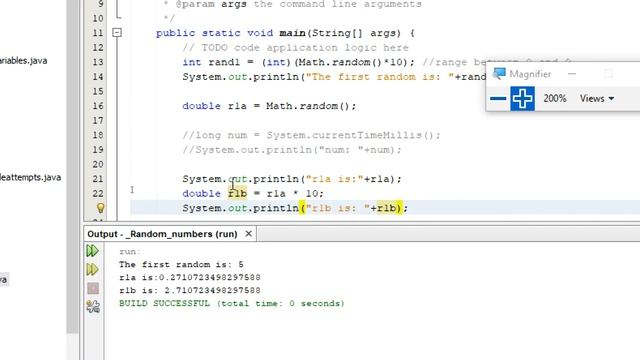The width and height of the screenshot is (640, 360).
Task: Click the 'double r1a = Math.random();' code line
Action: point(269,106)
